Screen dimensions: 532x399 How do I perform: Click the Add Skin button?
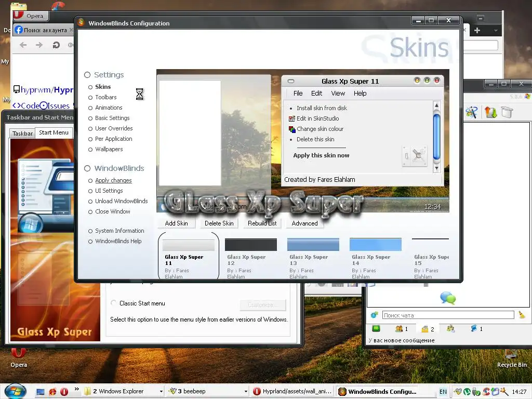(x=177, y=223)
